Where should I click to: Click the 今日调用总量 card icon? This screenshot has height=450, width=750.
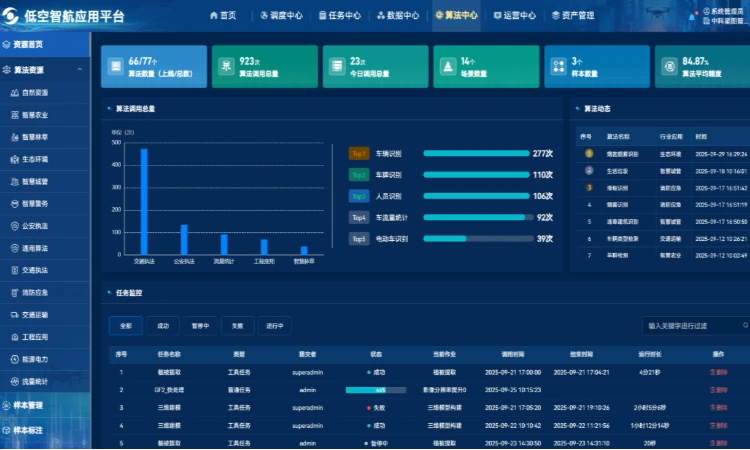pos(337,66)
